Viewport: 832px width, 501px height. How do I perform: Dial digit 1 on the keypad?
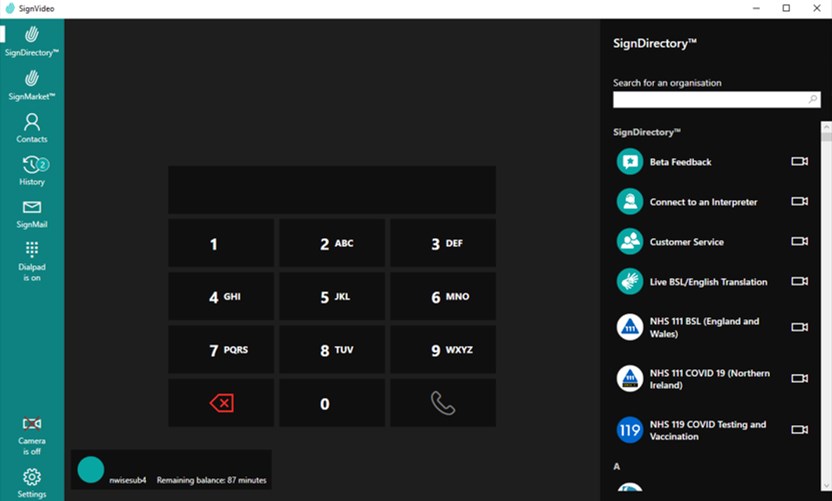point(221,243)
